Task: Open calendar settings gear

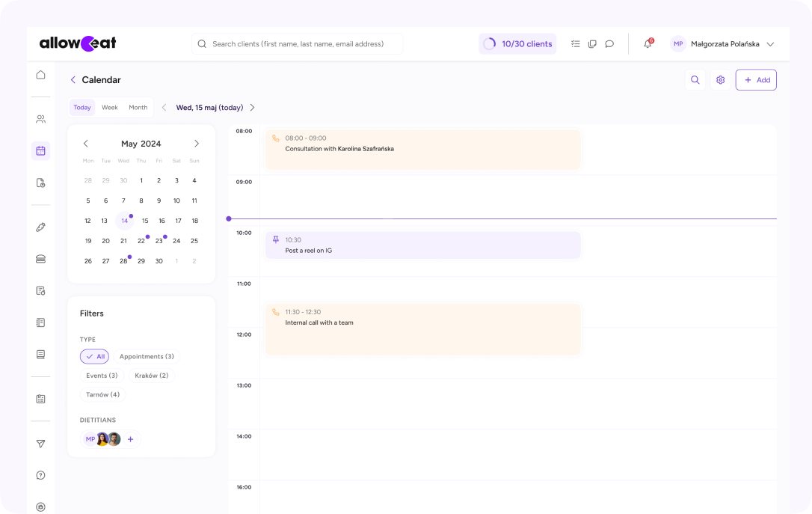Action: (x=720, y=80)
